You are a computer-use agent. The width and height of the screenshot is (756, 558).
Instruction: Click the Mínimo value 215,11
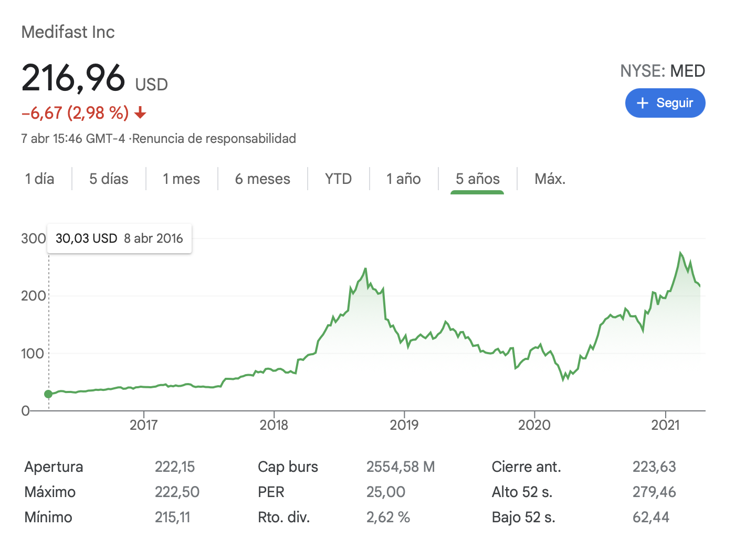tap(172, 517)
